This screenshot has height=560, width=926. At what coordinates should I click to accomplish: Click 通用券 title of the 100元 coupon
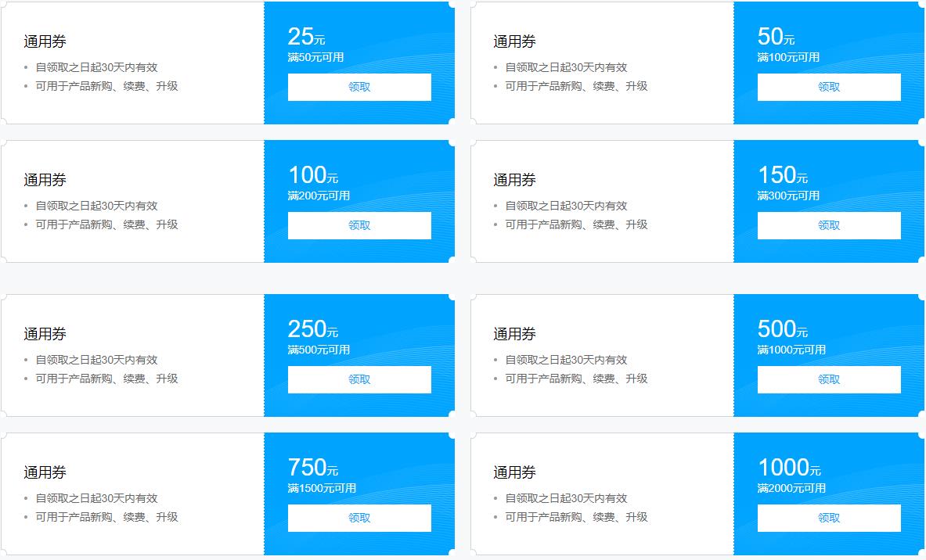(45, 180)
